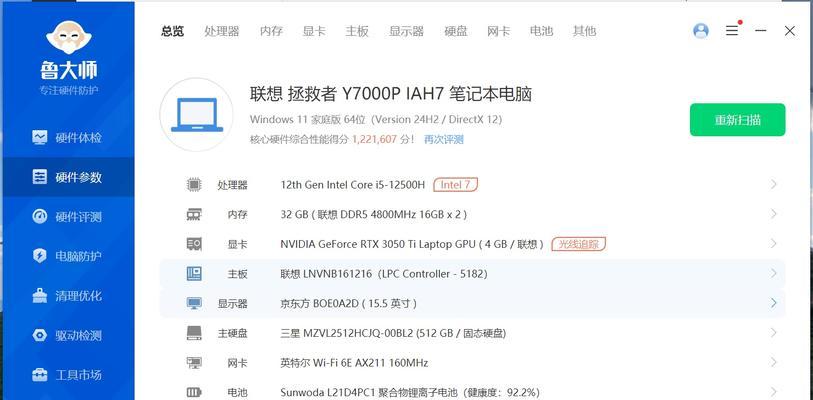This screenshot has height=400, width=813.
Task: Switch to the 处理器 tab
Action: click(x=222, y=31)
